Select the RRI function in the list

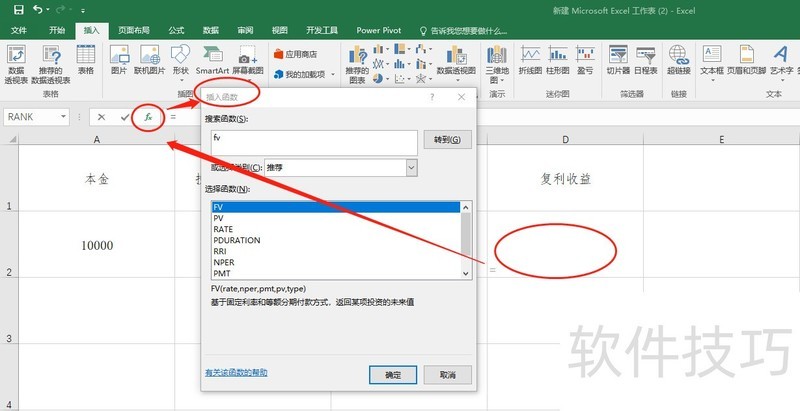[x=336, y=251]
